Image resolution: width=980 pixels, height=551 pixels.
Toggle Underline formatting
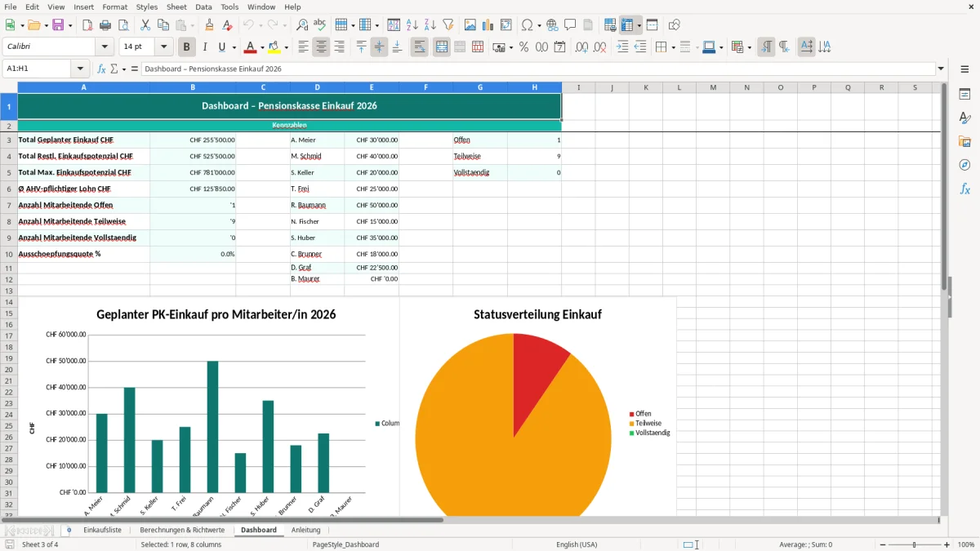coord(222,47)
